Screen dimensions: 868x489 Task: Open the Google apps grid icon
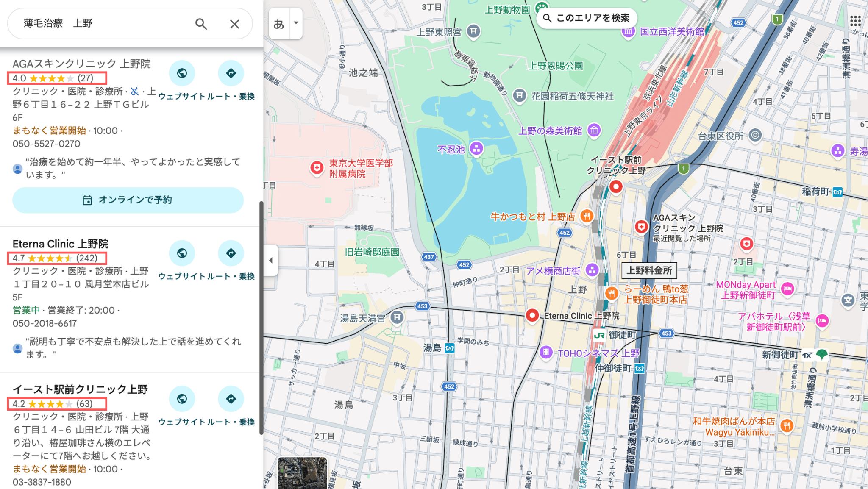point(855,21)
